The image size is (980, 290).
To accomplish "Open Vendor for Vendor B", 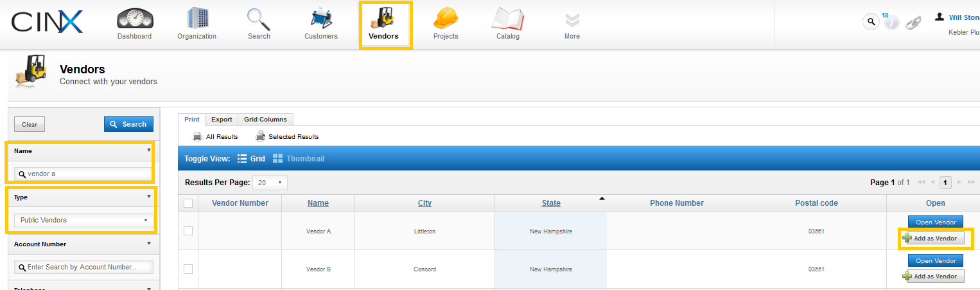I will tap(936, 261).
